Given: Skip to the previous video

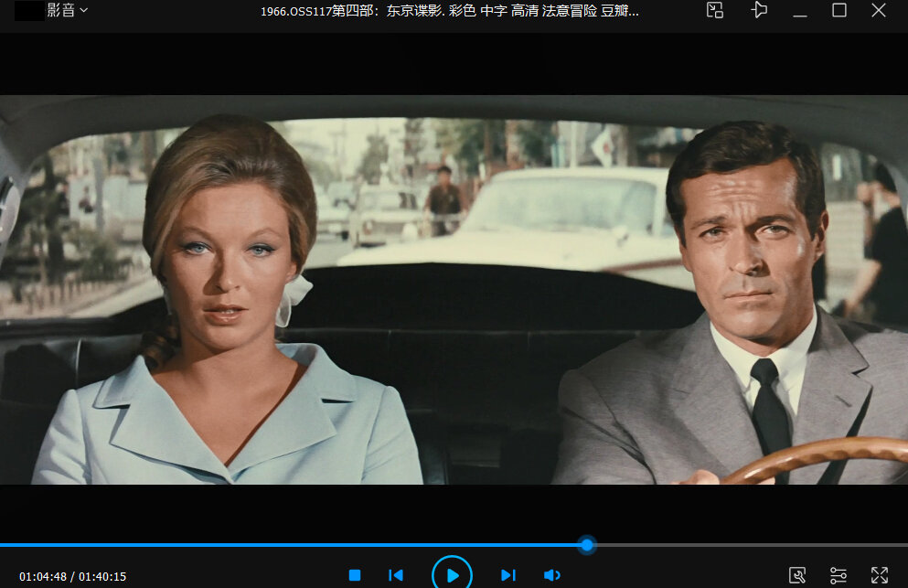Looking at the screenshot, I should [396, 575].
